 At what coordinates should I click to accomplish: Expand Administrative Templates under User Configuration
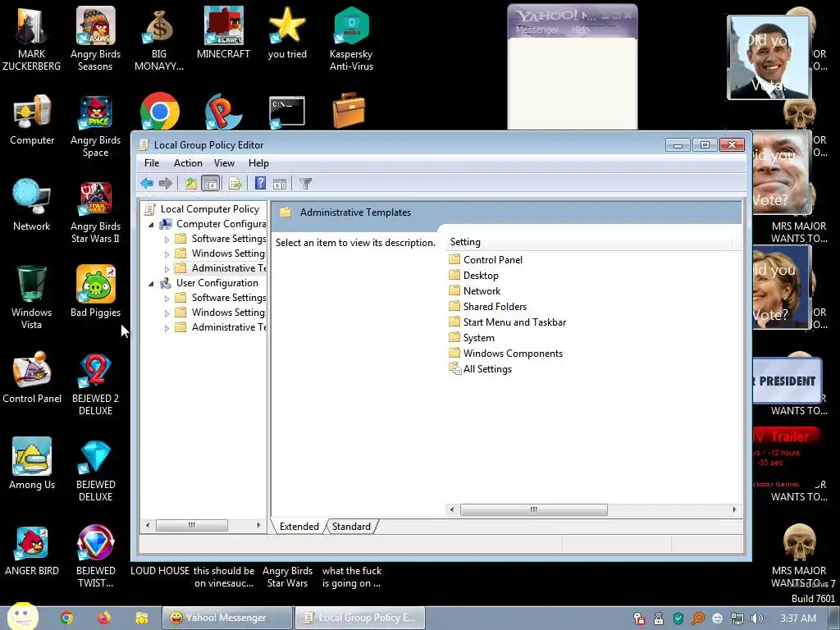click(x=167, y=328)
